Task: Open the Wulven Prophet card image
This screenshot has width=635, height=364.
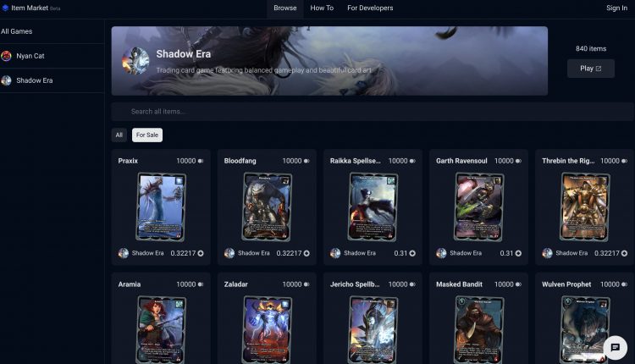Action: [x=585, y=329]
